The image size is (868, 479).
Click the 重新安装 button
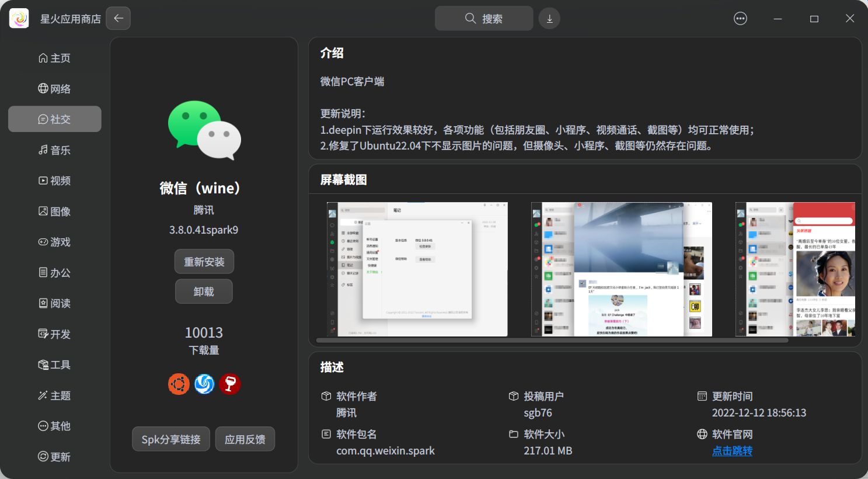click(x=204, y=261)
